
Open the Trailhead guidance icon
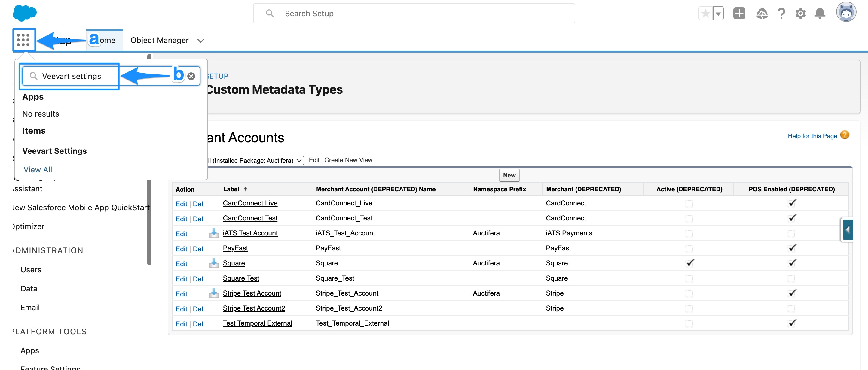[x=762, y=14]
